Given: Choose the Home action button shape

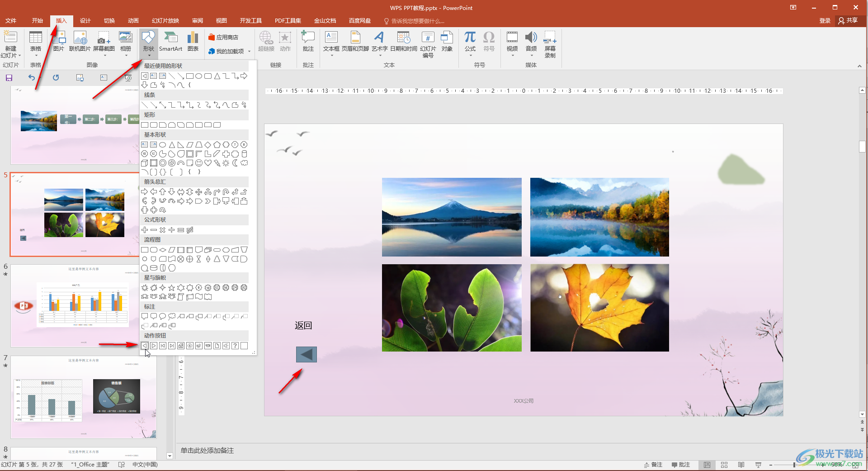Looking at the screenshot, I should (x=181, y=346).
